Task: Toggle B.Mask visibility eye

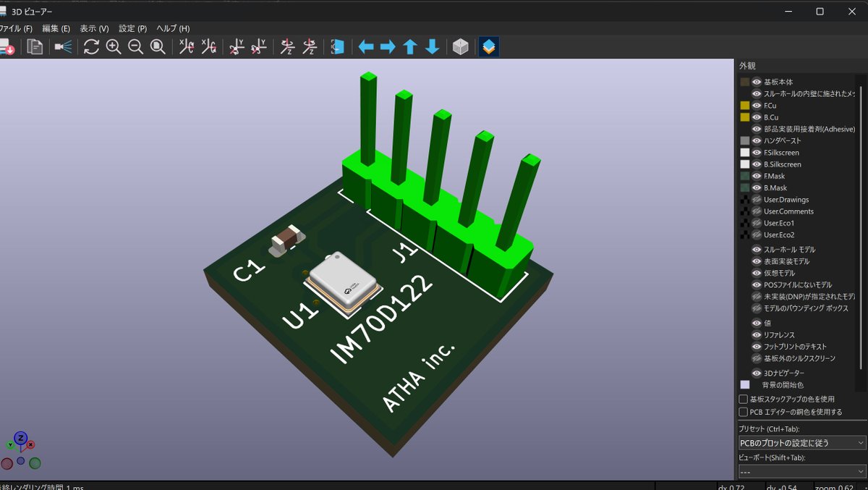Action: [757, 187]
